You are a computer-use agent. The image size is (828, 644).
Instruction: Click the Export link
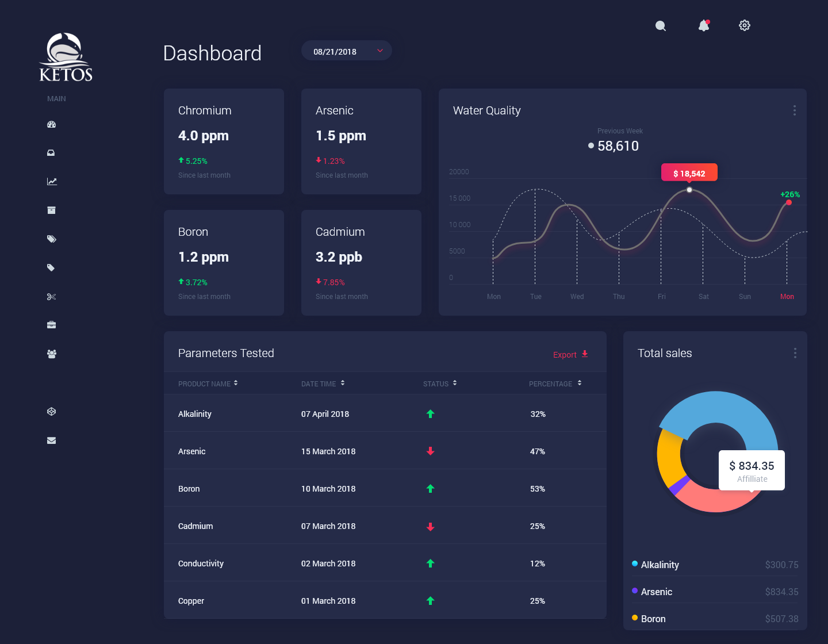[570, 355]
